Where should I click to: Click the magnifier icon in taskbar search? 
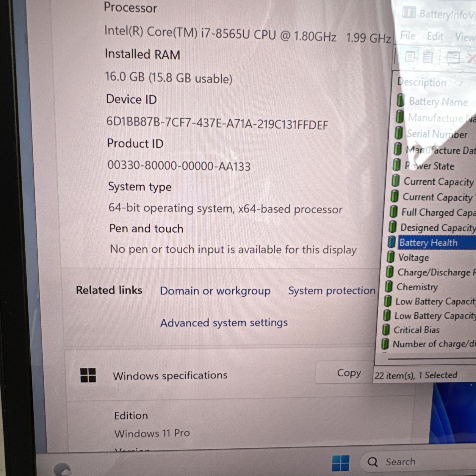pos(372,462)
